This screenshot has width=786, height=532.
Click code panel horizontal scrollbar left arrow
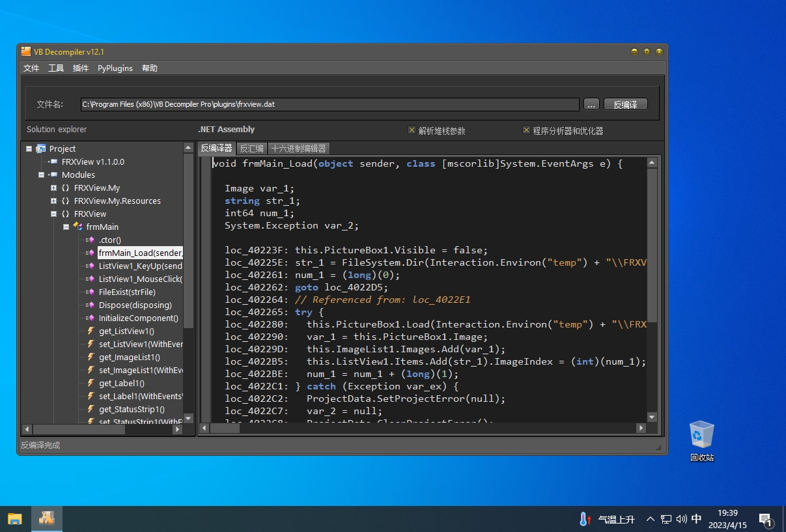coord(204,428)
